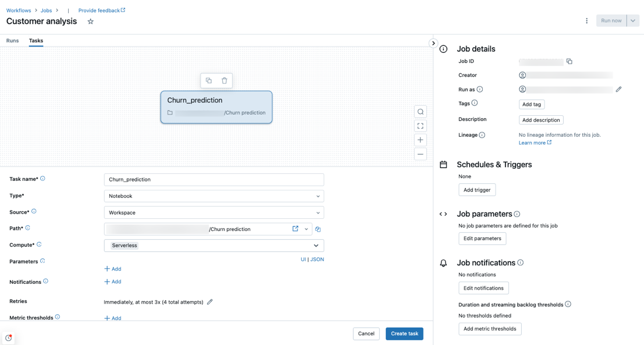Zoom in on the task canvas
Screen dimensions: 644x345
tap(421, 140)
